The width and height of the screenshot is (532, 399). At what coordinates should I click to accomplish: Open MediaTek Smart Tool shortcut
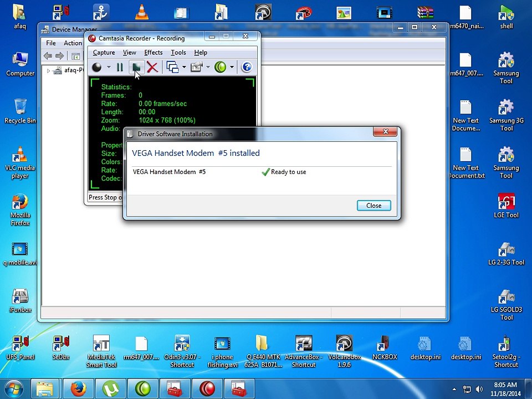(101, 351)
